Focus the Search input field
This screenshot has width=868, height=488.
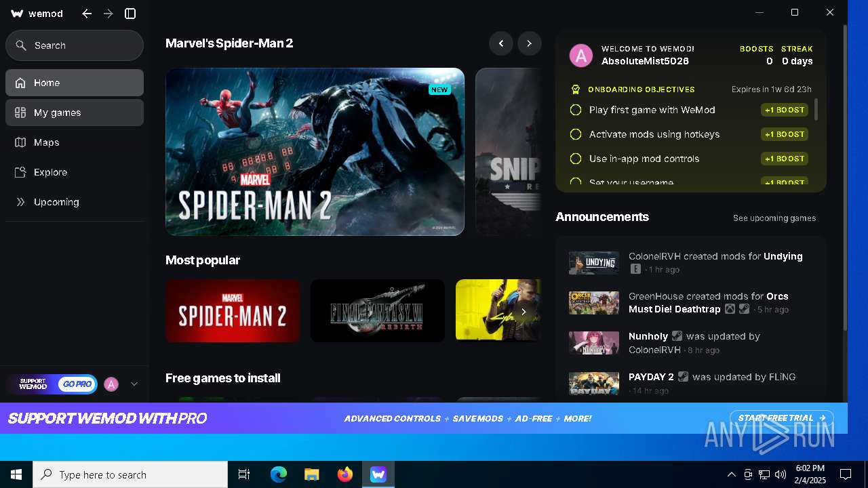click(75, 45)
